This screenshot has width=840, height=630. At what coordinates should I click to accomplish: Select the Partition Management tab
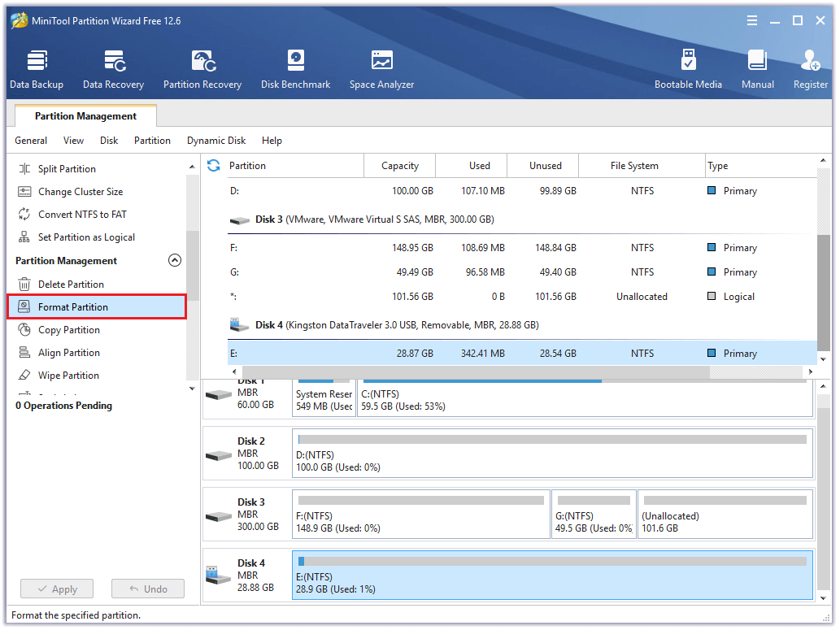(x=85, y=115)
